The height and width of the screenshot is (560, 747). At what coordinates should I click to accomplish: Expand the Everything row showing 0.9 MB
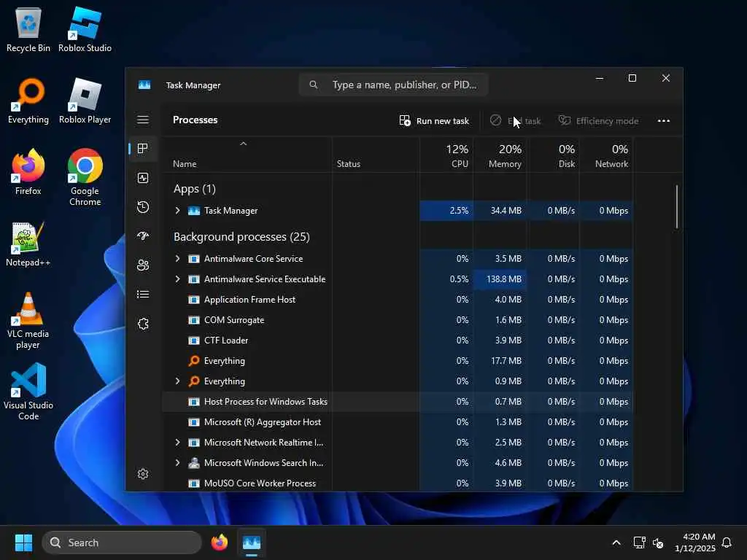coord(178,381)
